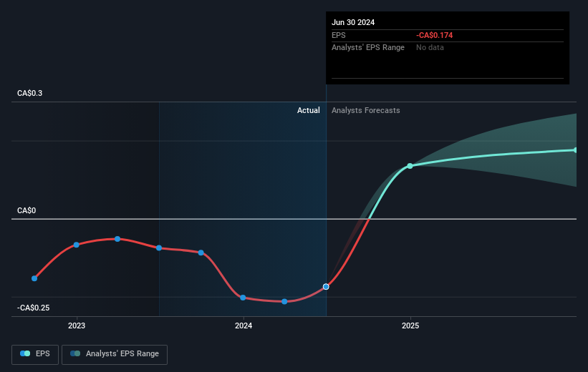588x372 pixels.
Task: Click the EPS point in late 2023 before drop
Action: coord(201,253)
